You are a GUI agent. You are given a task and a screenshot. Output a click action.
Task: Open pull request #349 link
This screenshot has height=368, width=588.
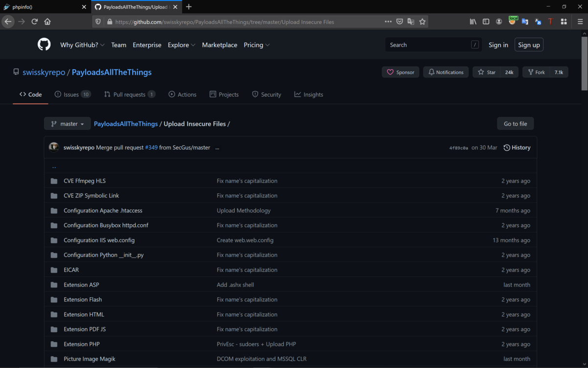[151, 148]
